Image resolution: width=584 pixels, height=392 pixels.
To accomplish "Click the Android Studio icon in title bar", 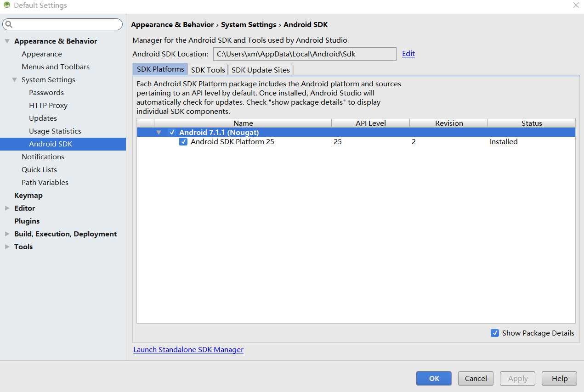I will tap(7, 6).
